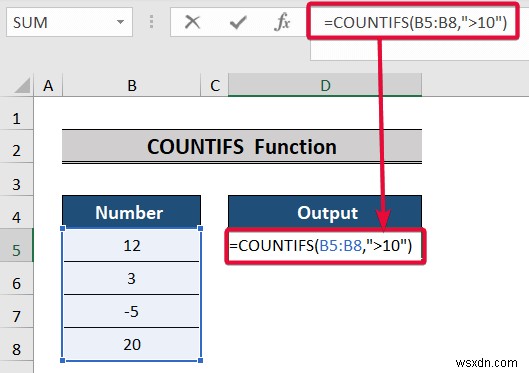
Task: Click the Output header cell
Action: pyautogui.click(x=325, y=212)
